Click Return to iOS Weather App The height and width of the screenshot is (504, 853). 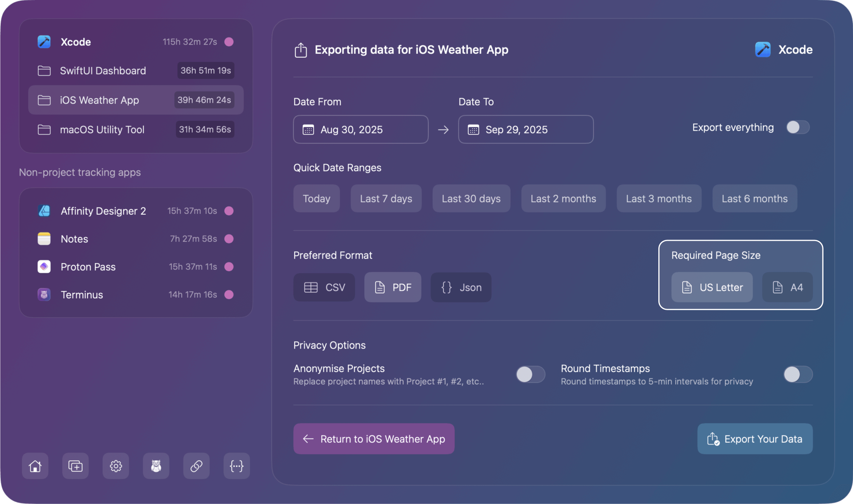coord(373,439)
